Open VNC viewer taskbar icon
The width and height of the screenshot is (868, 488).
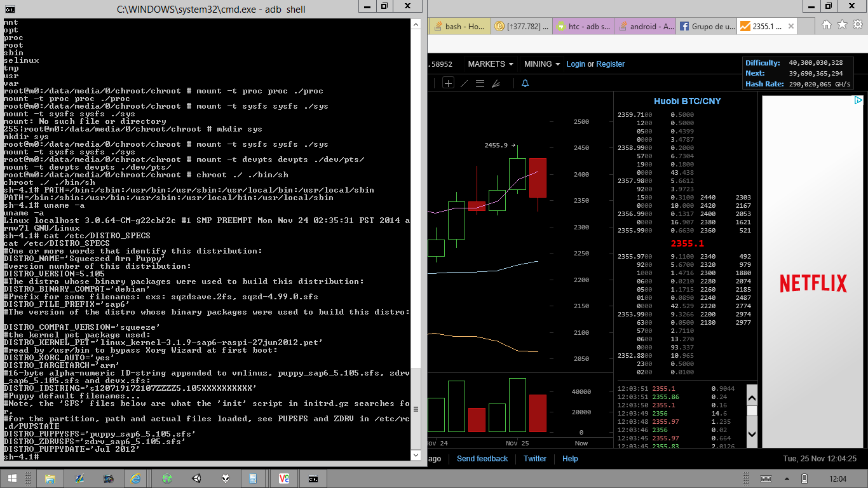click(284, 478)
